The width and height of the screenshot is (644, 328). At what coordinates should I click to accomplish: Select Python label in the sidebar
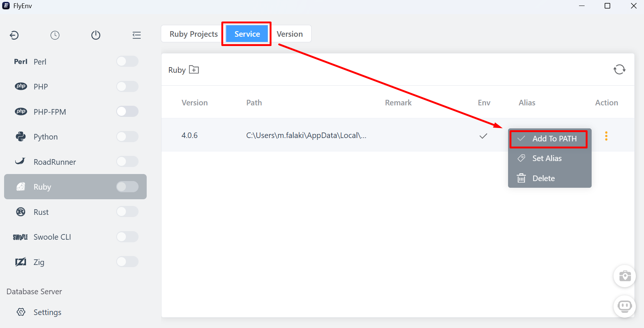[x=46, y=137]
